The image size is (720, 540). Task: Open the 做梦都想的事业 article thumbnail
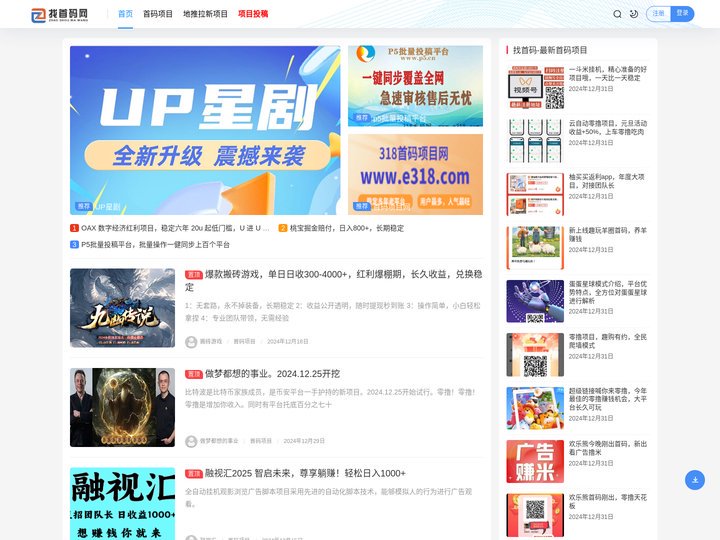pyautogui.click(x=123, y=407)
